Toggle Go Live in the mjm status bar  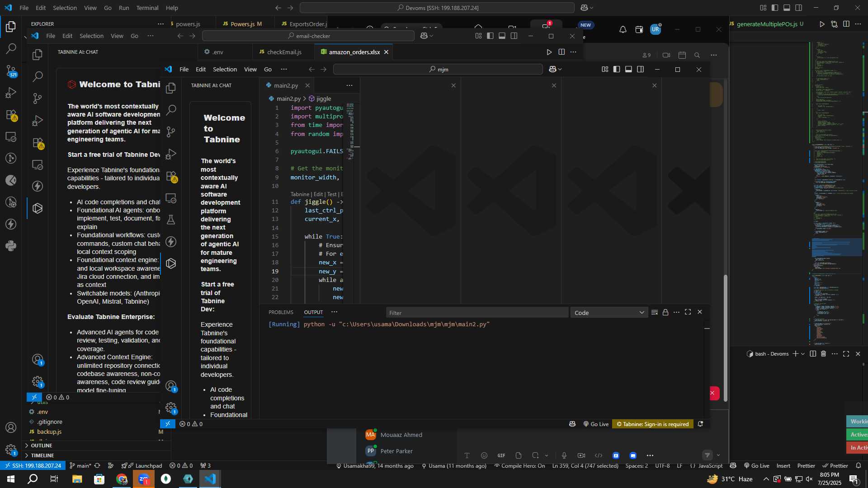pos(596,424)
